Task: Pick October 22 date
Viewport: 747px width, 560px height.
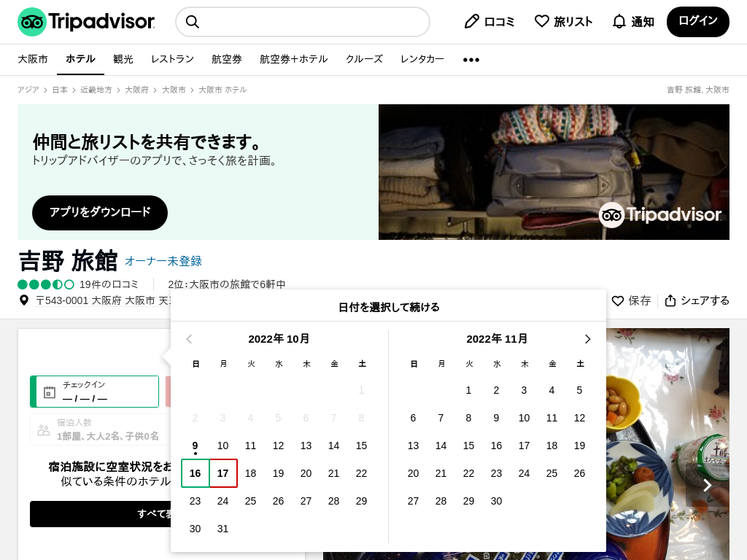Action: (362, 473)
